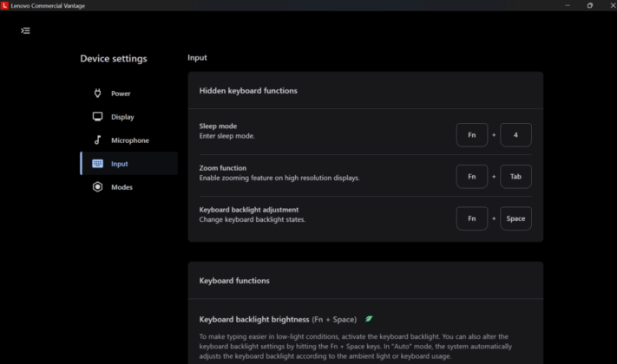Screen dimensions: 617x364
Task: Switch to the Modes section
Action: pos(129,186)
